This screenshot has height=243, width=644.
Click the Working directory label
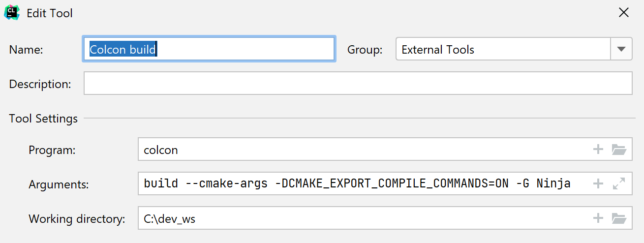click(x=77, y=219)
